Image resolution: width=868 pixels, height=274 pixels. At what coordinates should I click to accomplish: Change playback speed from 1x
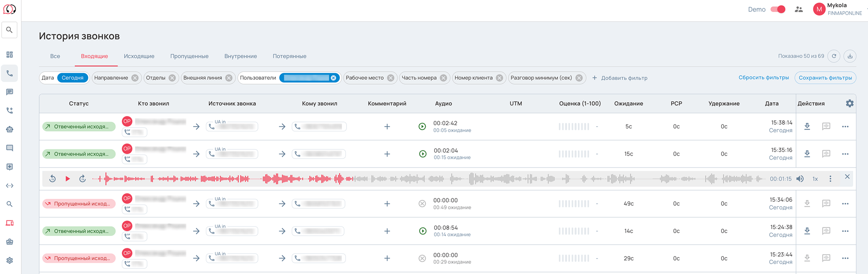(x=815, y=179)
